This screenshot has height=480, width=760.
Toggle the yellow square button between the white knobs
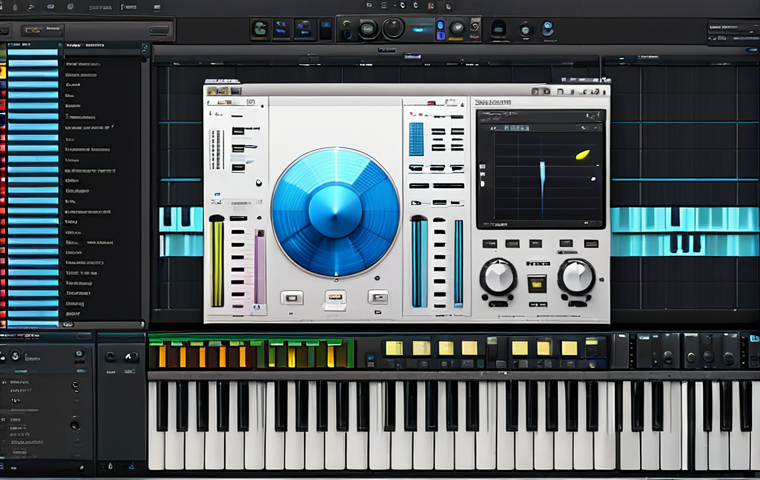click(x=537, y=285)
